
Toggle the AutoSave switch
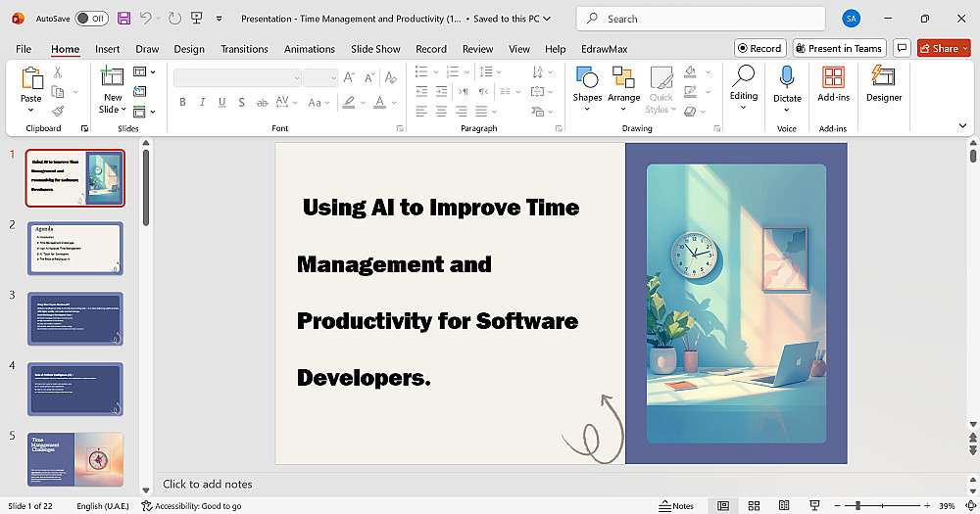[91, 18]
